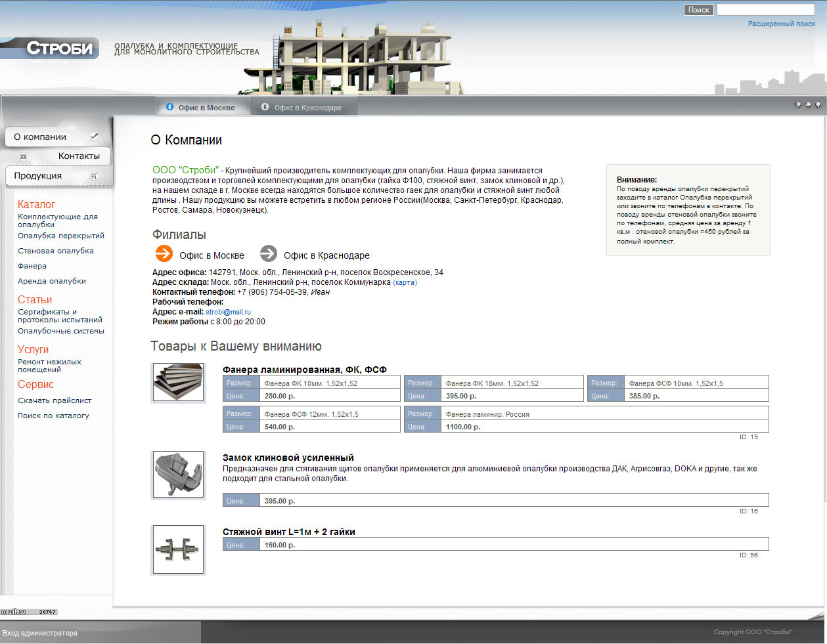The height and width of the screenshot is (644, 827).
Task: Go to Скачать прайслист in sidebar
Action: coord(55,400)
